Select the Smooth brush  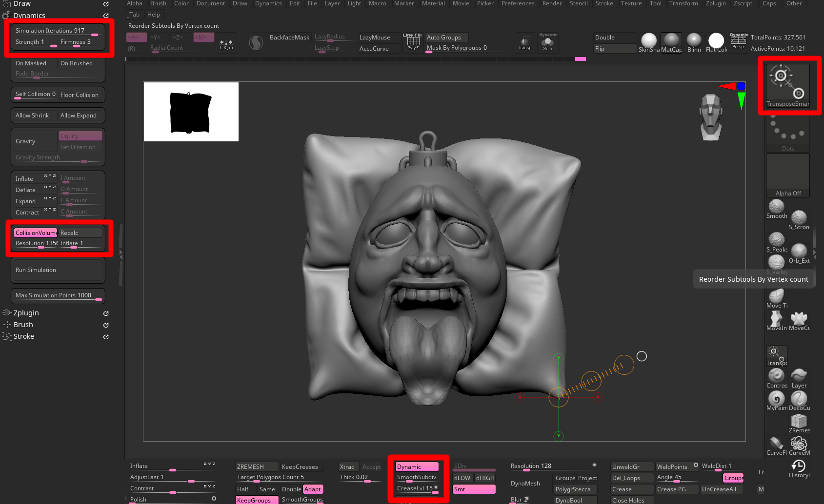point(777,209)
